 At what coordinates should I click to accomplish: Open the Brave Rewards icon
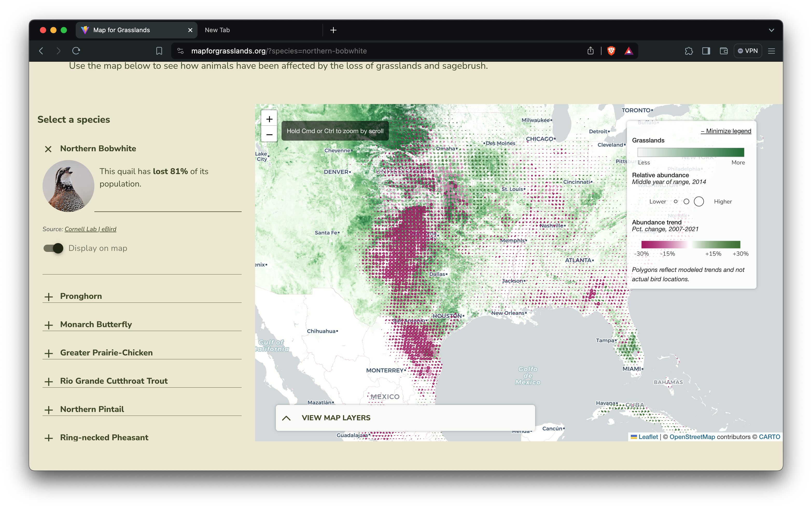629,51
